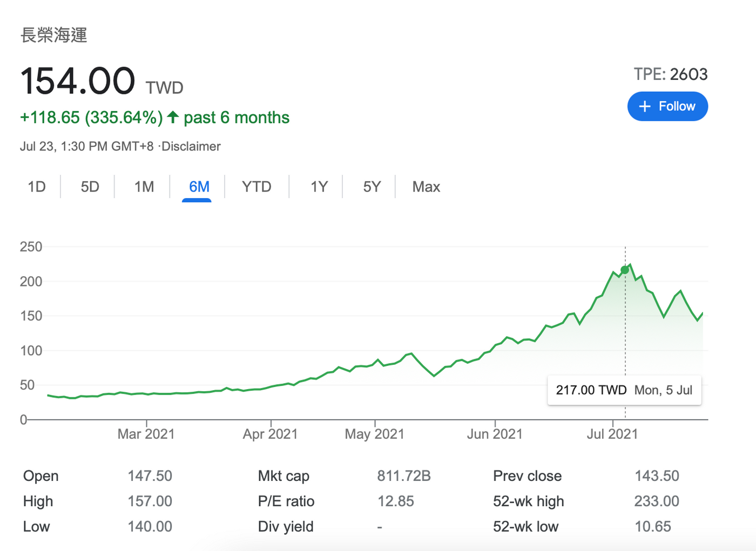Select the Low value 140.00
Screen dimensions: 756x551
(x=150, y=527)
